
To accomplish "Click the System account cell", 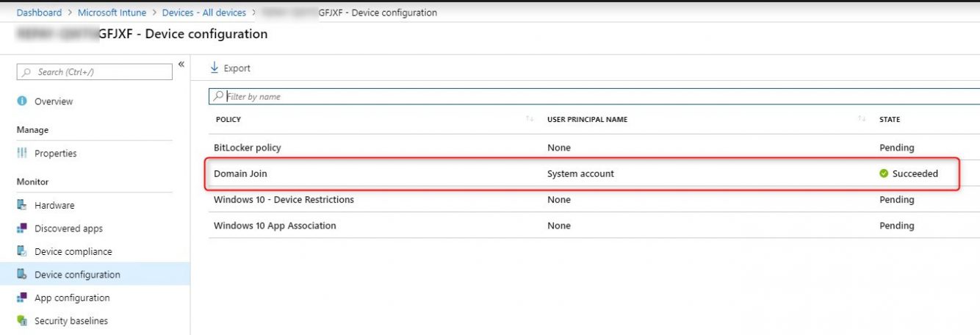I will point(580,174).
